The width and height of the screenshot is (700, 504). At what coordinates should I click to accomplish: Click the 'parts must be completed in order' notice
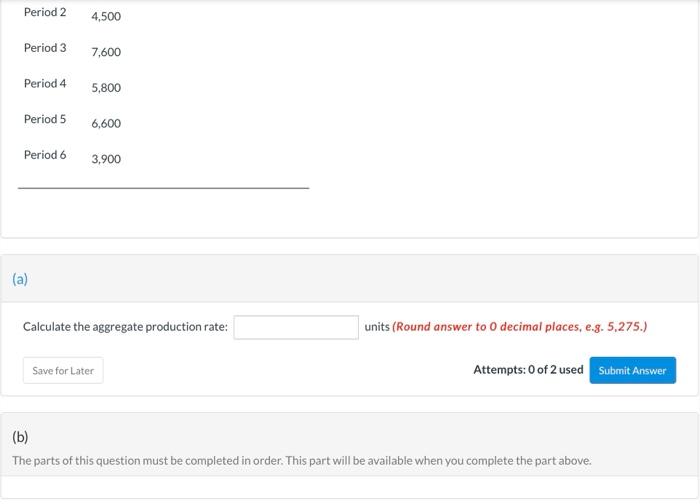[301, 461]
